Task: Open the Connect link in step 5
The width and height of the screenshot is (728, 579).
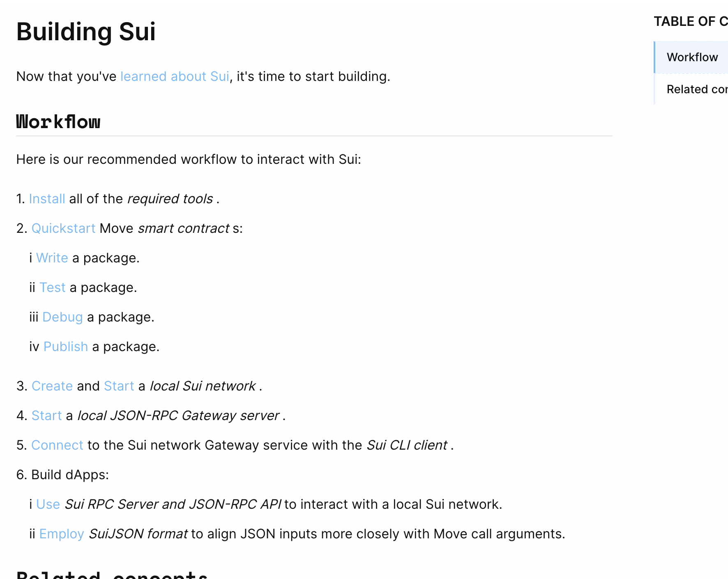Action: [x=57, y=445]
